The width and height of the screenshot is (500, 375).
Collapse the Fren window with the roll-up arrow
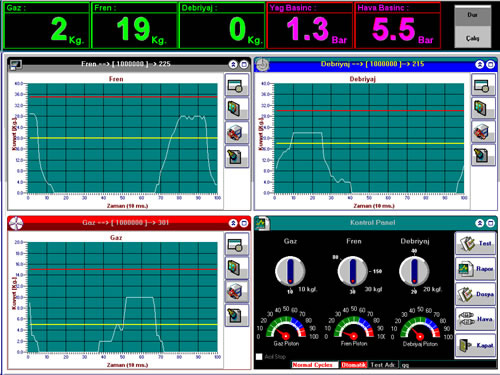tap(233, 64)
